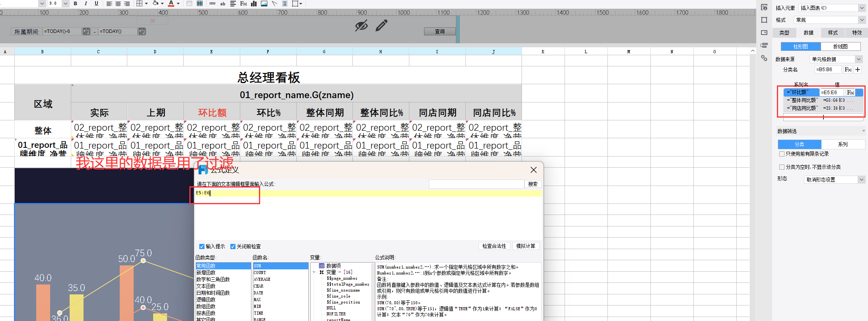Collapse the 数据筛选 section

click(x=863, y=131)
